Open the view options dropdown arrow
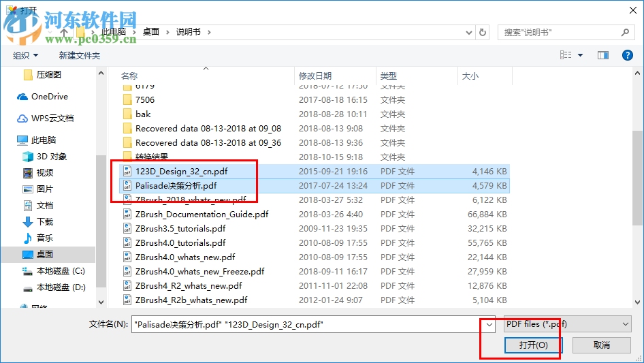This screenshot has width=644, height=363. click(580, 55)
